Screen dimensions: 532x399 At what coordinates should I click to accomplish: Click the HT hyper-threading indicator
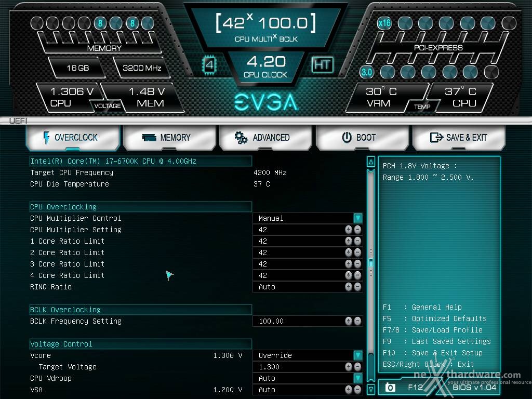pos(322,64)
